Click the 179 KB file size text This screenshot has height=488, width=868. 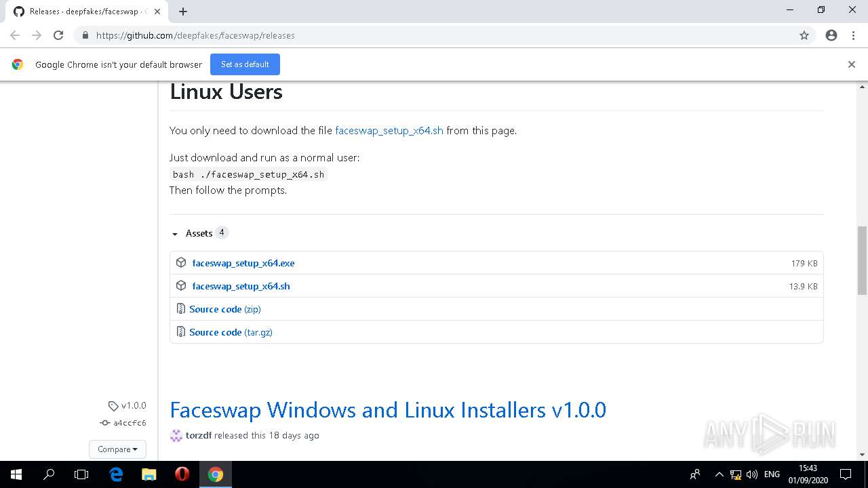tap(804, 263)
